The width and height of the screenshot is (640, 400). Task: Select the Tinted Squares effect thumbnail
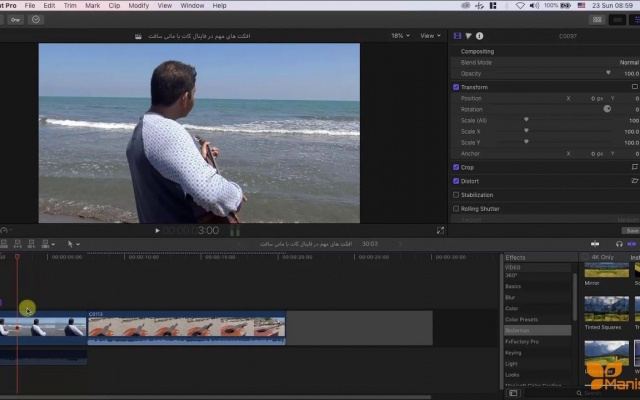pos(607,309)
